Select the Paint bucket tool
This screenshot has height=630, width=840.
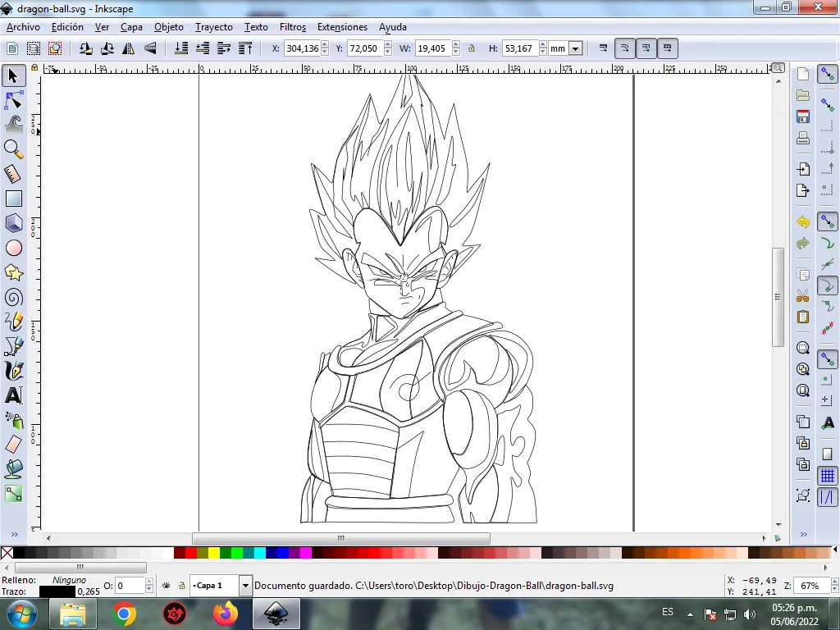click(x=13, y=468)
